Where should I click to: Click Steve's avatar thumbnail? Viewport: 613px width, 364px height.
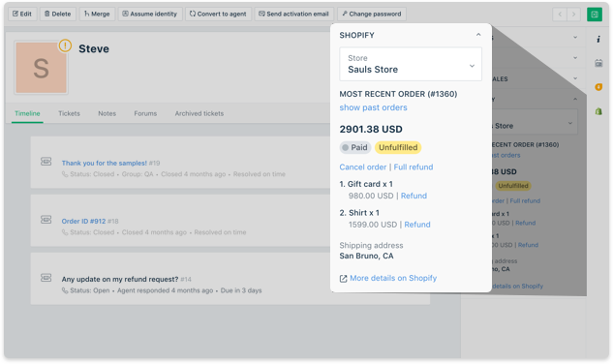41,68
